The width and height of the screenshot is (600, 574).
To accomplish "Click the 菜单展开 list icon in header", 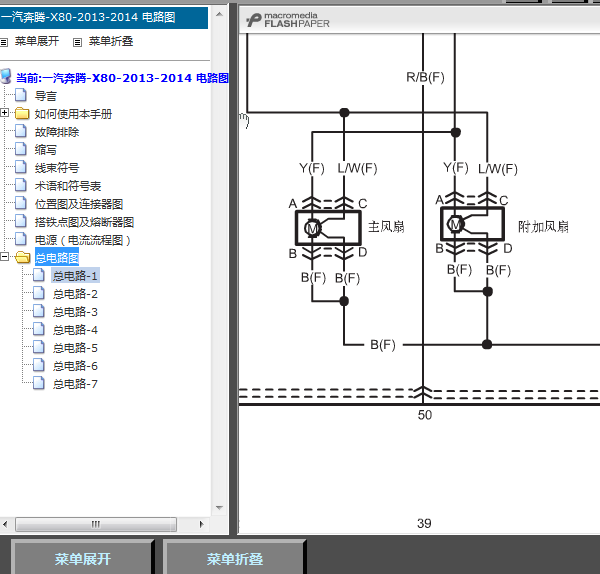I will (x=3, y=42).
